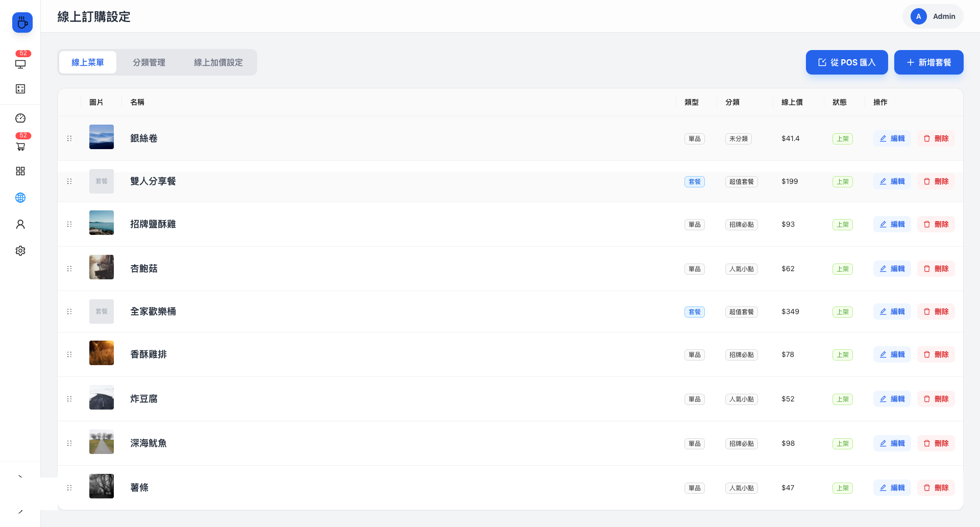The image size is (980, 527).
Task: Open the settings gear icon
Action: click(x=20, y=251)
